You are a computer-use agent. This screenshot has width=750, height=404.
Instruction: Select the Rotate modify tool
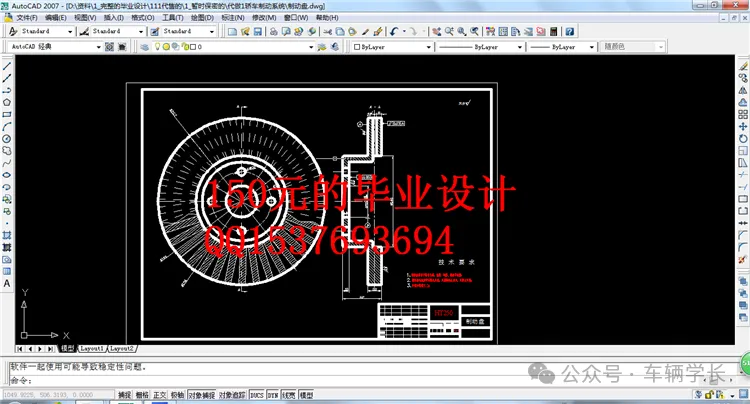pyautogui.click(x=743, y=139)
